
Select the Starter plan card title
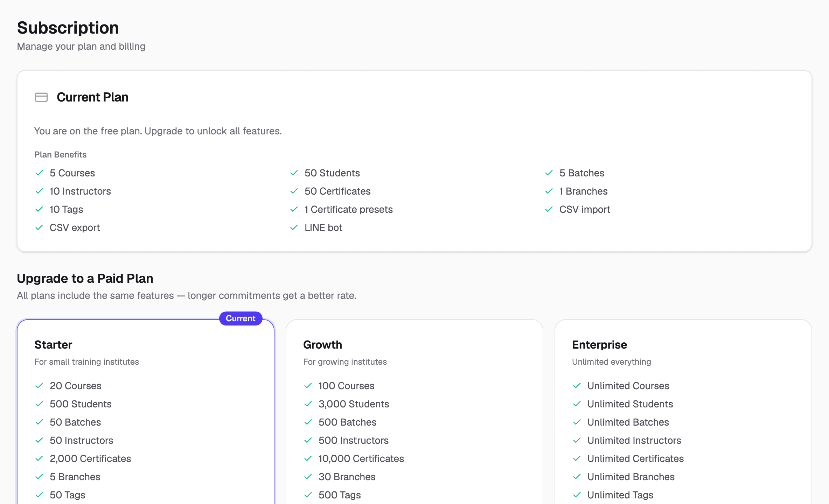pyautogui.click(x=53, y=345)
